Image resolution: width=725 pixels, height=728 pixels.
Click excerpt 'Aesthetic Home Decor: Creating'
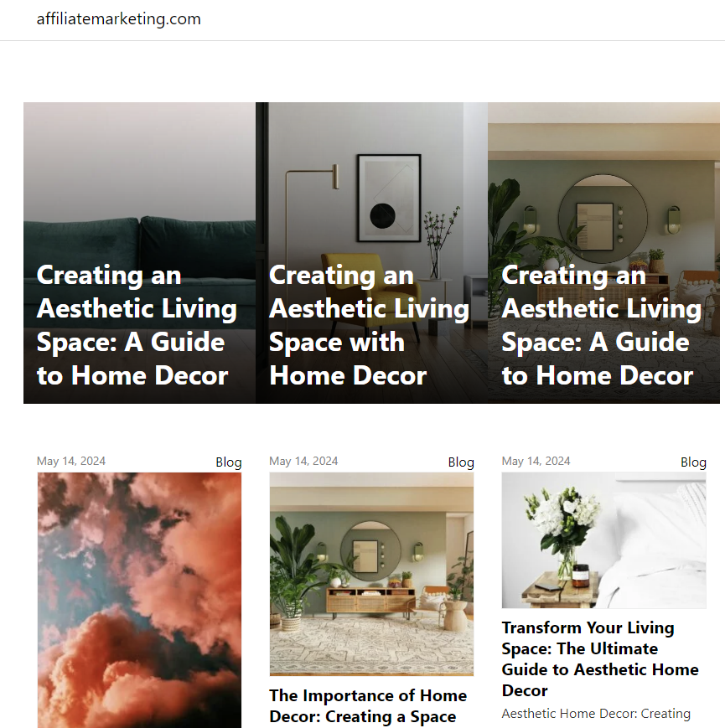[596, 714]
